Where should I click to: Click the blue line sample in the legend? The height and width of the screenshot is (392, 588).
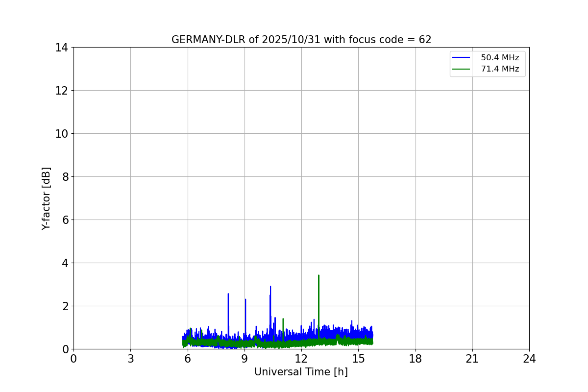[462, 58]
